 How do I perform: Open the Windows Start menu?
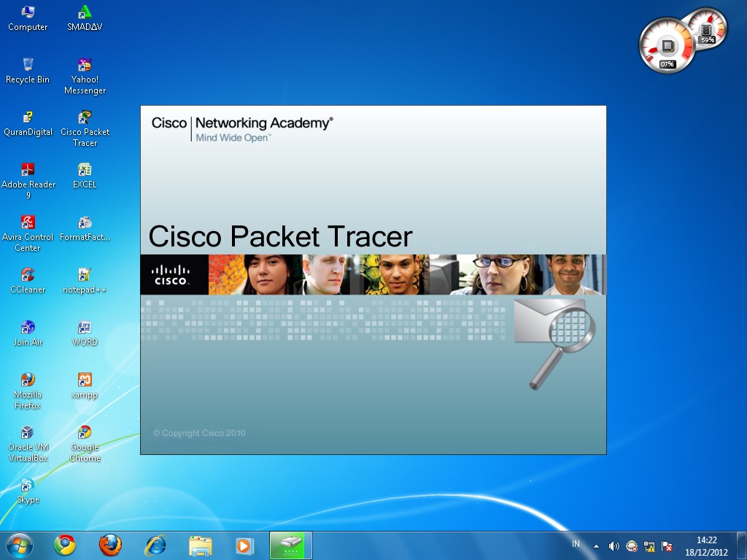click(x=20, y=545)
